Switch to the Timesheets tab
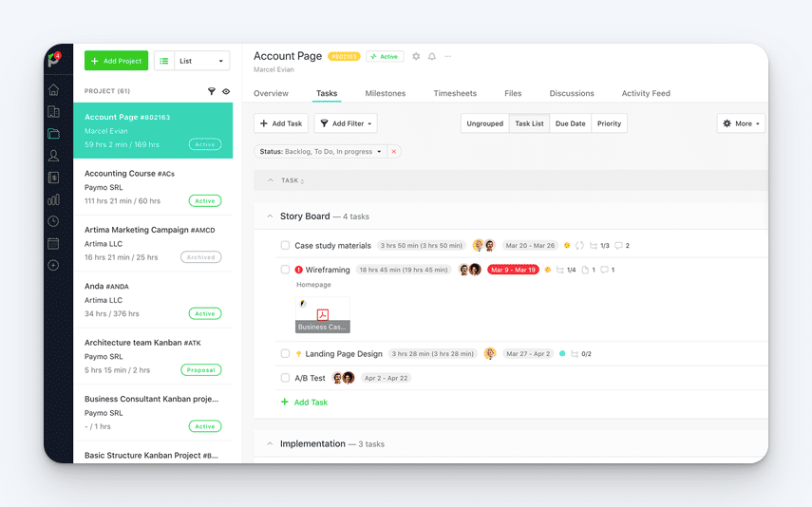Screen dimensions: 812x507 [455, 93]
